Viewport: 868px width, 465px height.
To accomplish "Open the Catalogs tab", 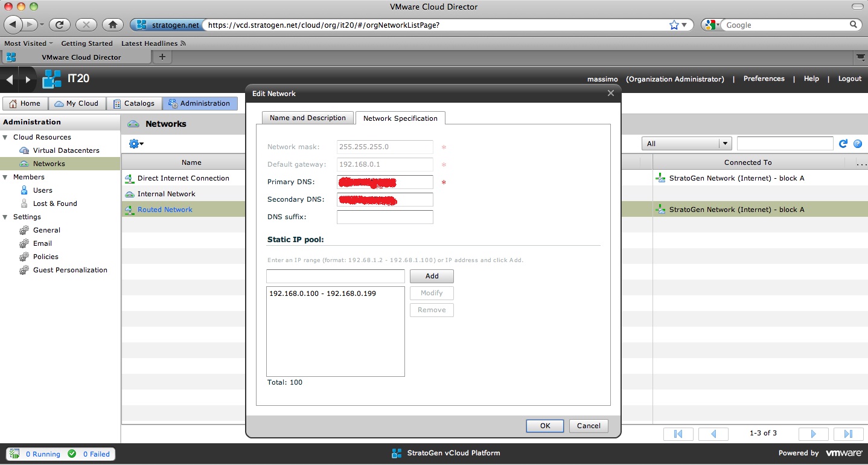I will 134,103.
